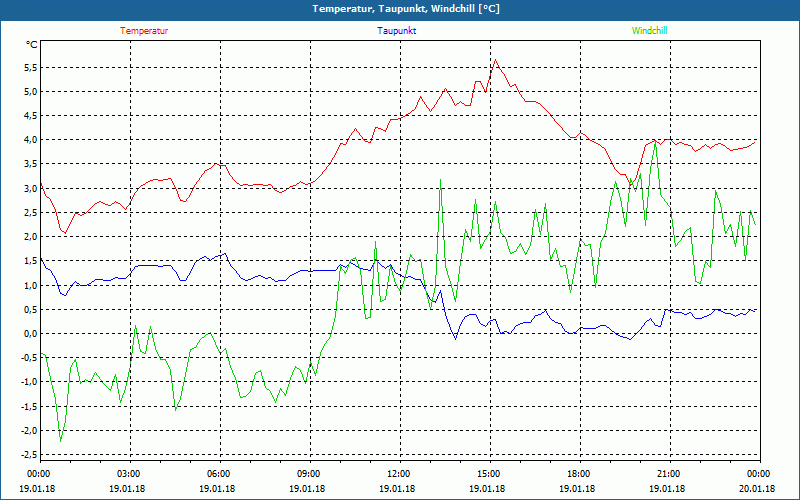Click the -2,0 y-axis value

coord(29,431)
